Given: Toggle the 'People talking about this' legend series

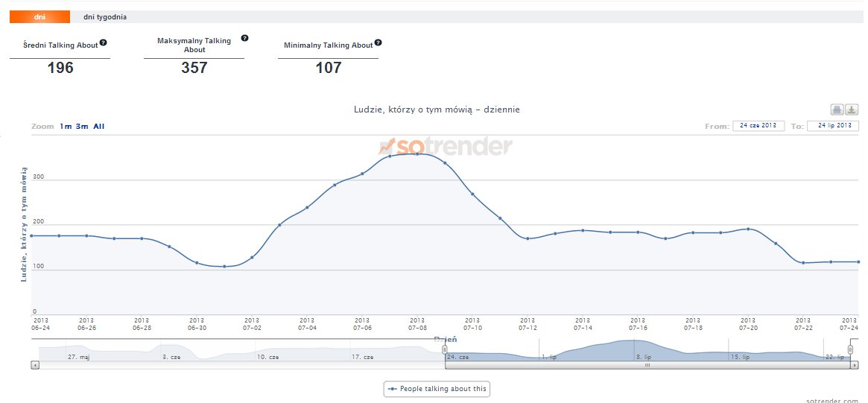Looking at the screenshot, I should tap(437, 389).
